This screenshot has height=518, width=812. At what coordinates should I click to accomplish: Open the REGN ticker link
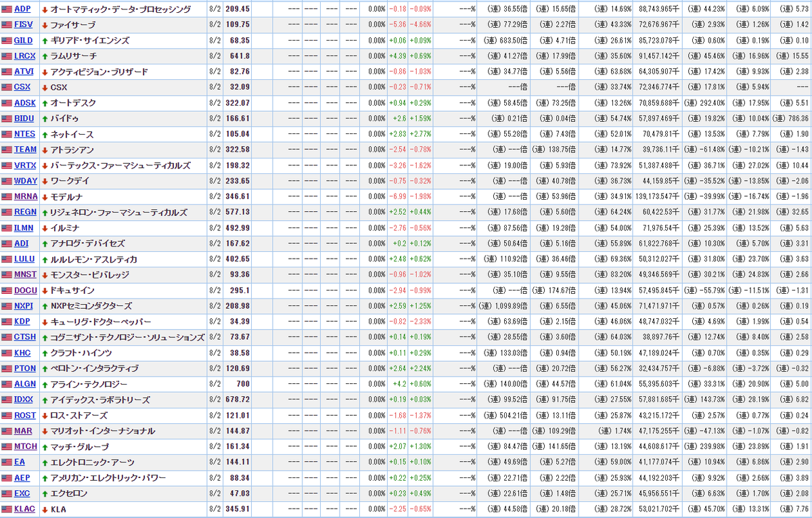coord(25,212)
